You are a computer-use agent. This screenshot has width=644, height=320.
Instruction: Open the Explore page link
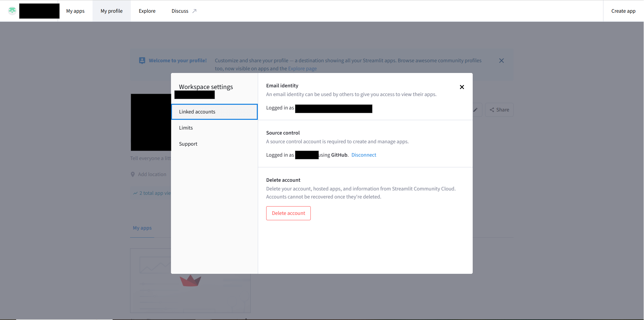[302, 68]
